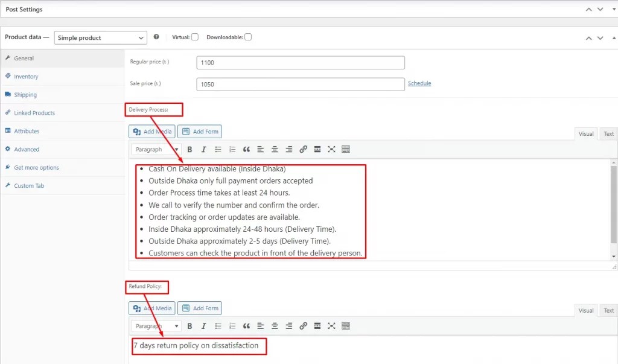Image resolution: width=618 pixels, height=364 pixels.
Task: Open the sale price Schedule link
Action: [x=419, y=82]
